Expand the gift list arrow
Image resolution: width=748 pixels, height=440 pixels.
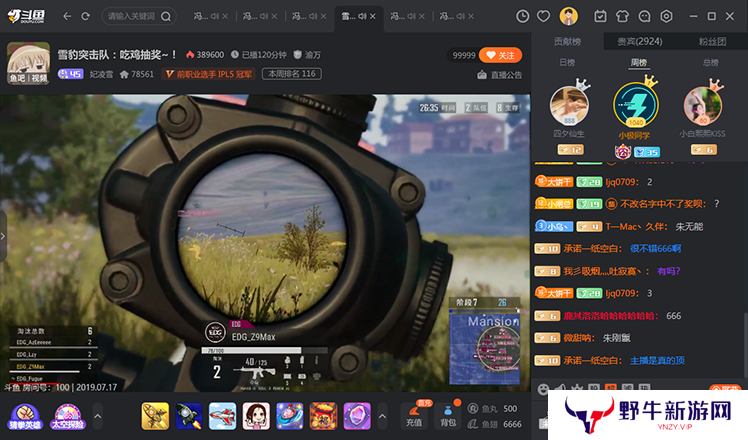pos(382,416)
